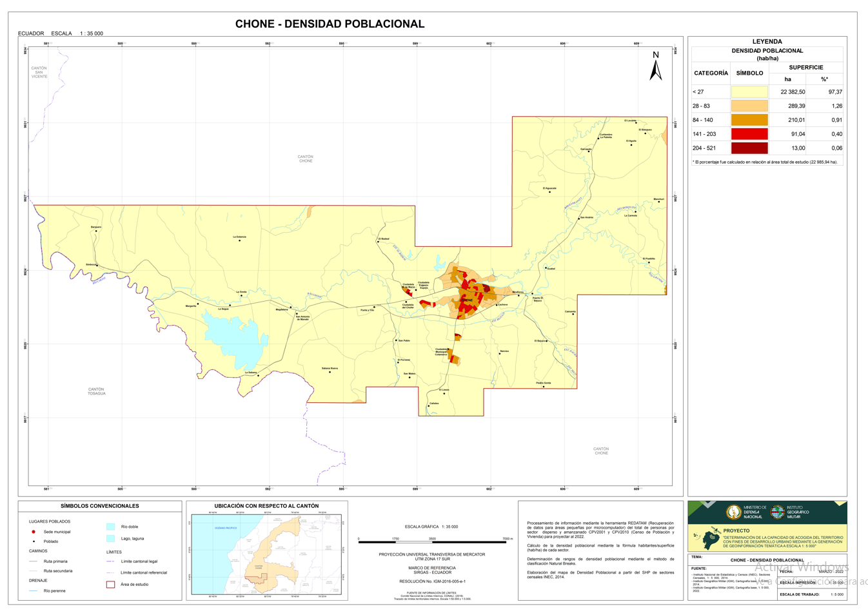Screen dimensions: 868x613
Task: Select the Área de estudio red rectangle symbol
Action: coord(110,584)
